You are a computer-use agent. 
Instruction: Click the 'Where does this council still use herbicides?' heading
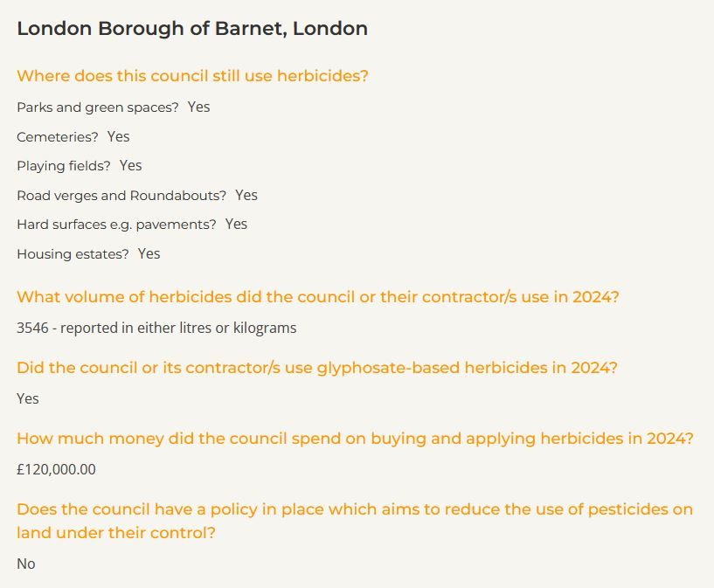[192, 76]
